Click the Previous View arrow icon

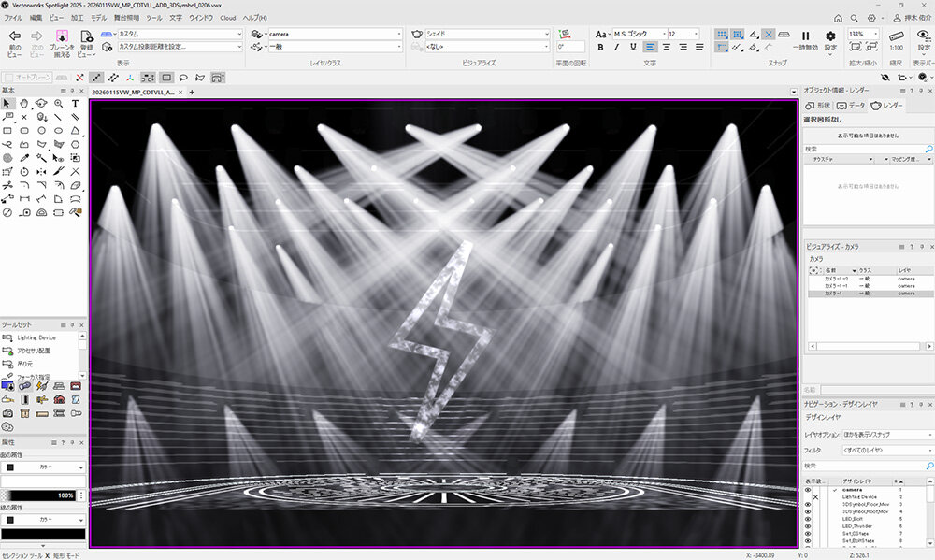(14, 36)
